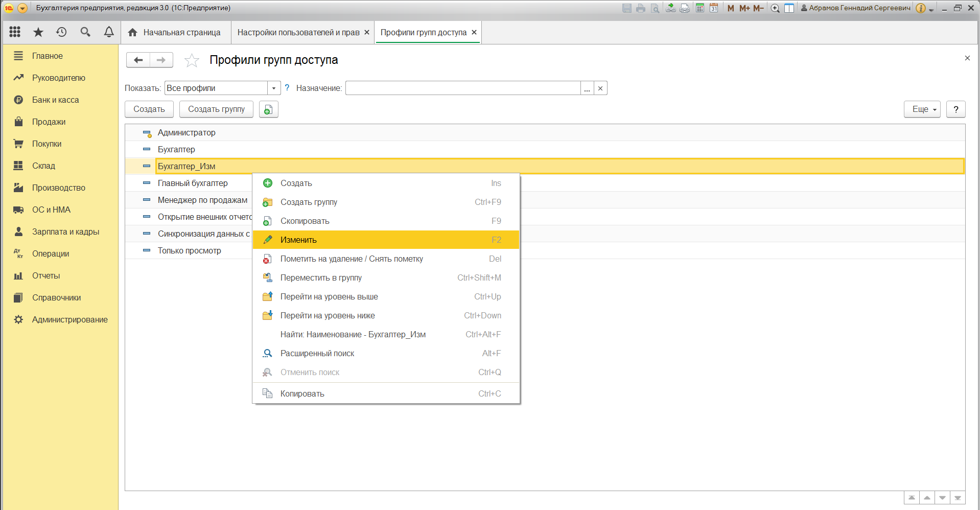Clear the Назначение field

tap(600, 88)
